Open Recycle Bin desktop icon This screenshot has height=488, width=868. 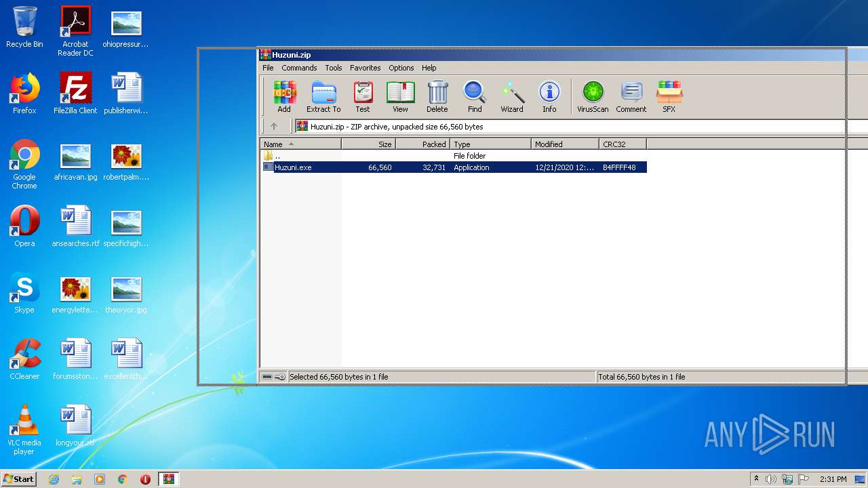24,27
